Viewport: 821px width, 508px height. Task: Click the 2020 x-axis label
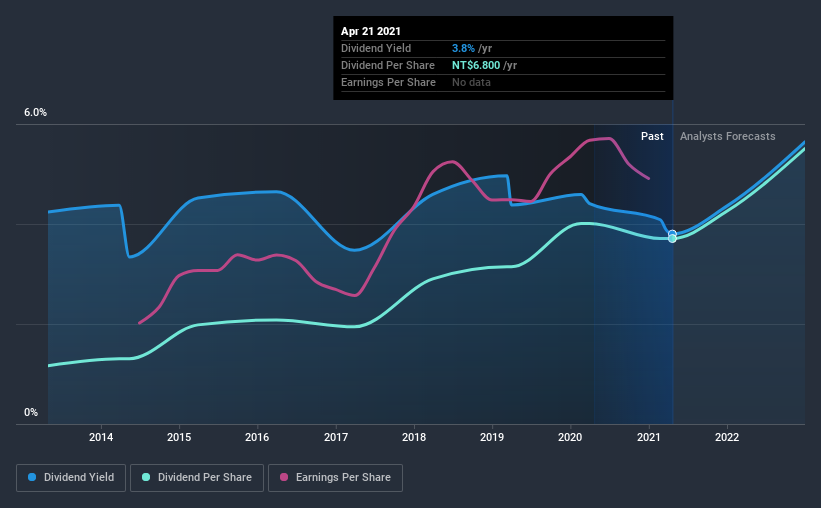(570, 437)
